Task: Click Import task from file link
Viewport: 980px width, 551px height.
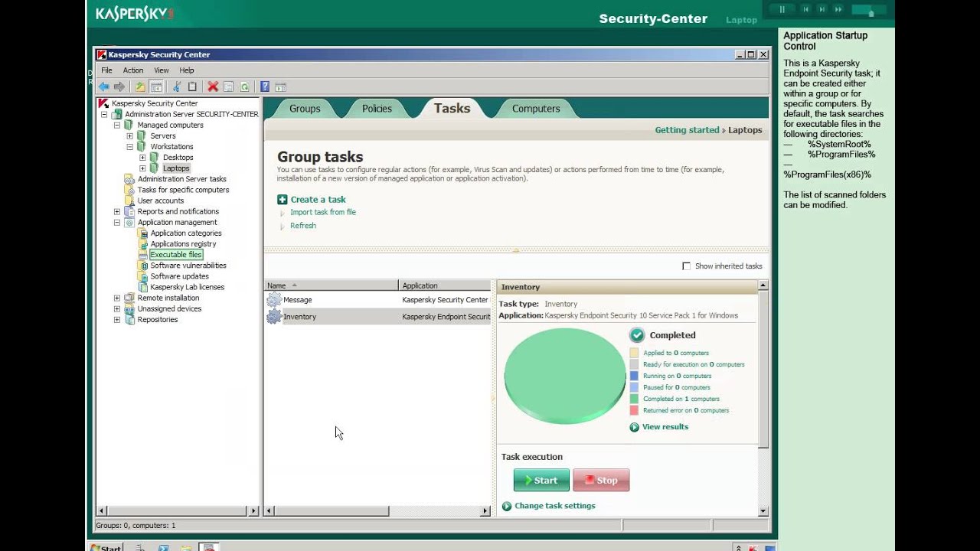Action: pyautogui.click(x=323, y=212)
